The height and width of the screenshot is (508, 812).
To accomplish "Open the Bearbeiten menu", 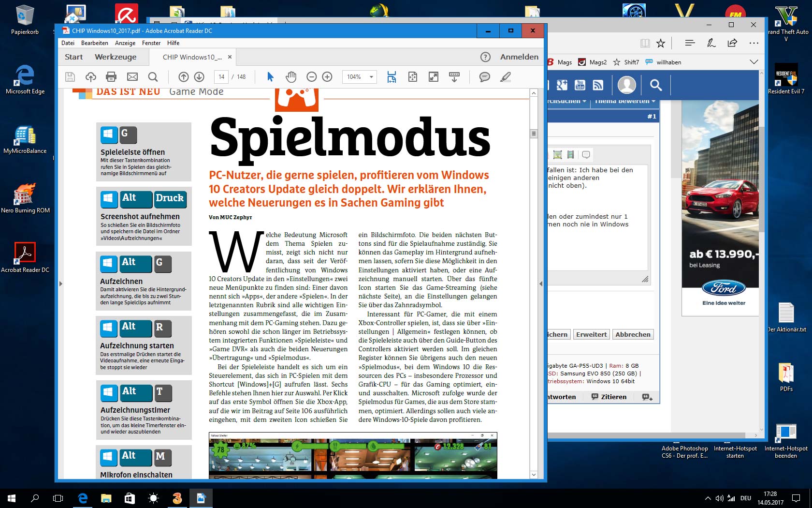I will pyautogui.click(x=95, y=43).
